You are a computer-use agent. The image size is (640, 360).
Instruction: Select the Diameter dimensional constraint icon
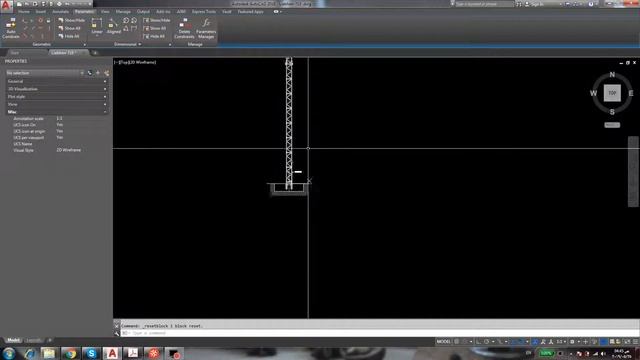click(134, 20)
